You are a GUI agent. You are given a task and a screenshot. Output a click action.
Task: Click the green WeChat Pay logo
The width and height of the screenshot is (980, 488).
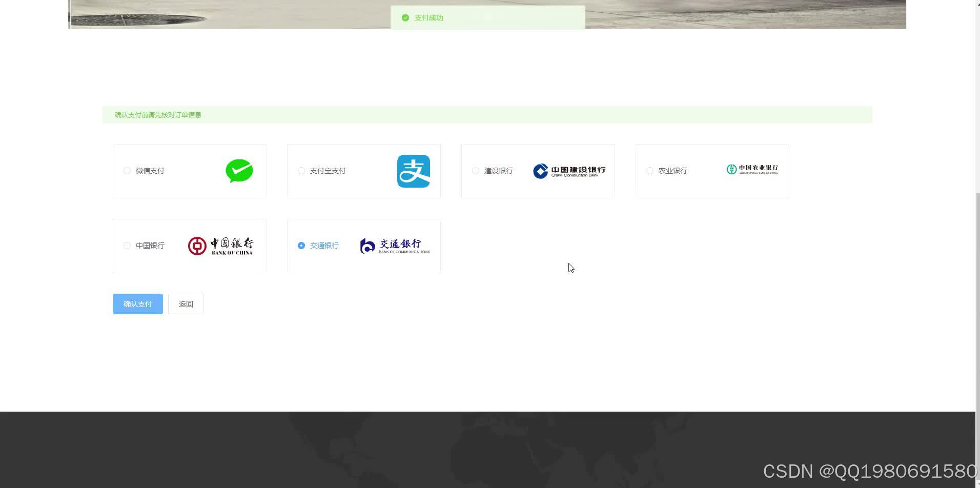point(239,171)
